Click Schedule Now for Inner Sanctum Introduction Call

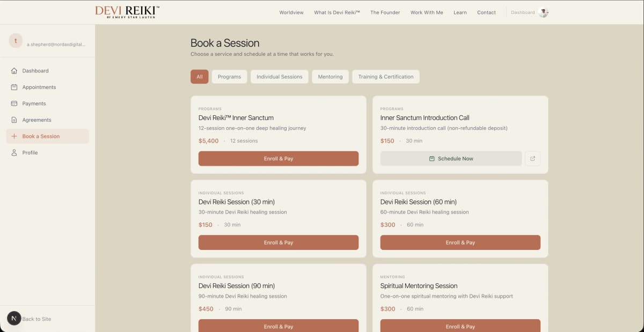451,158
